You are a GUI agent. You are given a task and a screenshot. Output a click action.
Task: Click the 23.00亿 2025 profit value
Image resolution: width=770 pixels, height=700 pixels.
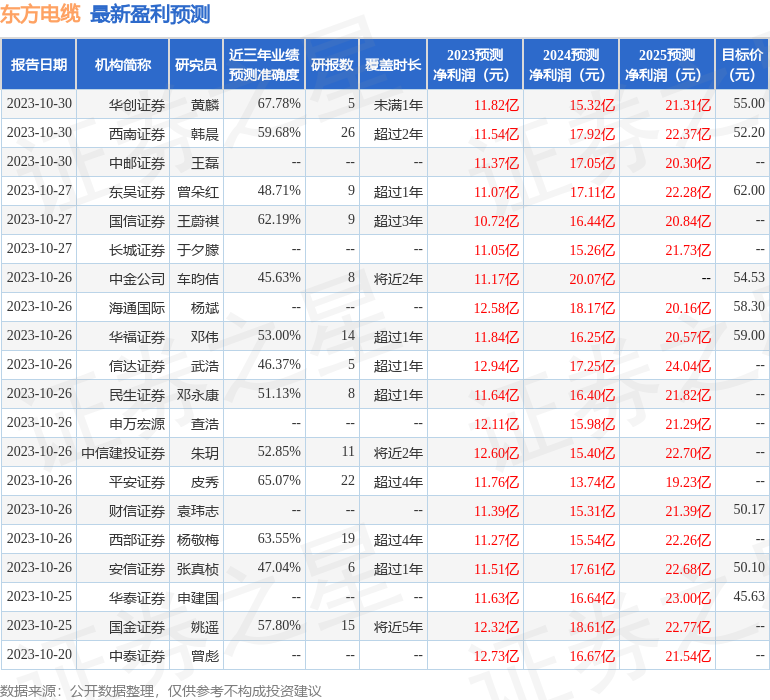click(688, 597)
